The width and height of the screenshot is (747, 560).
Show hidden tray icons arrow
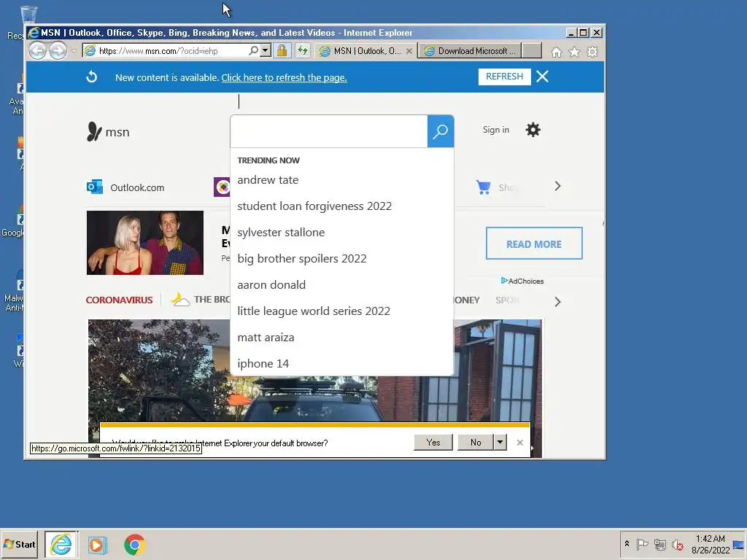pos(627,544)
